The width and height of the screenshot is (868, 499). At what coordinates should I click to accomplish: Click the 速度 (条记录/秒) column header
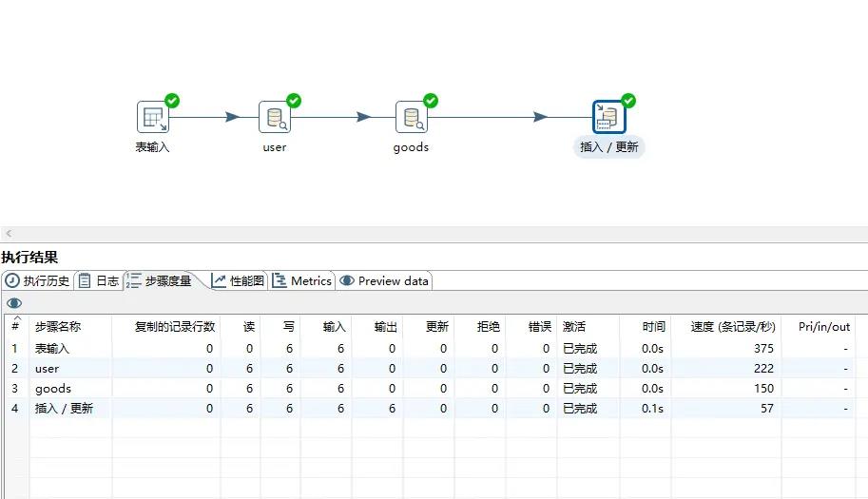[x=726, y=326]
